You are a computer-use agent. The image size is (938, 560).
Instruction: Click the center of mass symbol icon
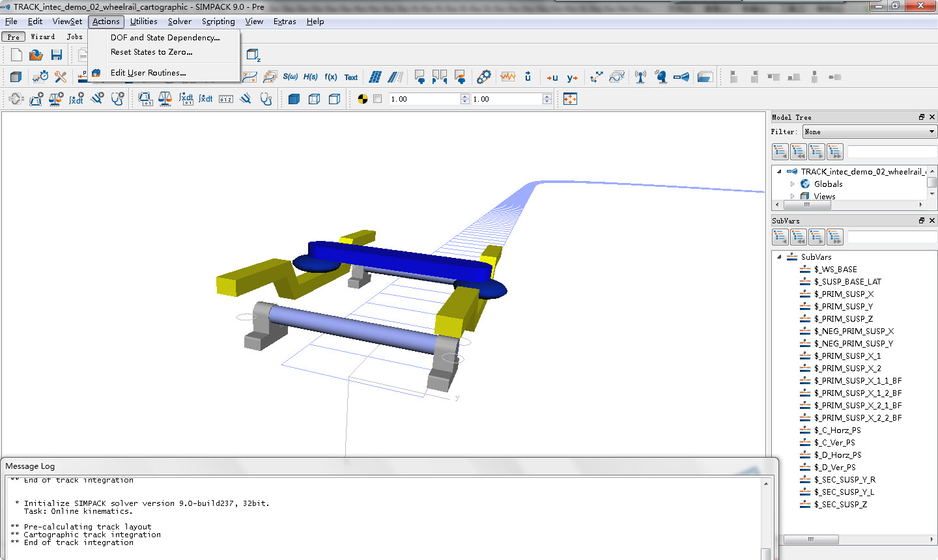coord(363,99)
